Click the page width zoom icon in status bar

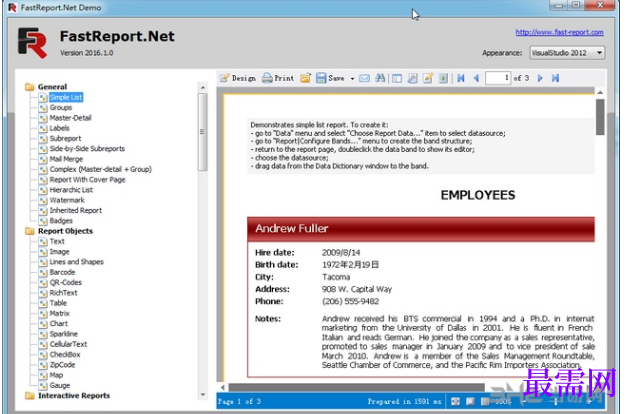(x=455, y=401)
